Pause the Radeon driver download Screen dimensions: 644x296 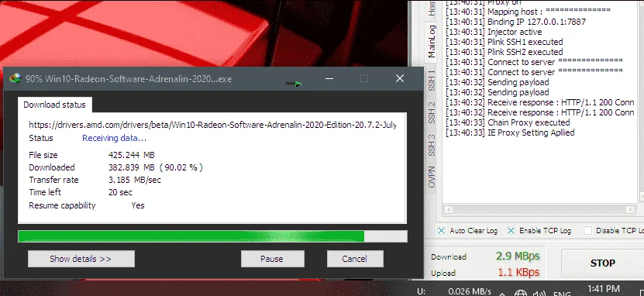(x=272, y=259)
